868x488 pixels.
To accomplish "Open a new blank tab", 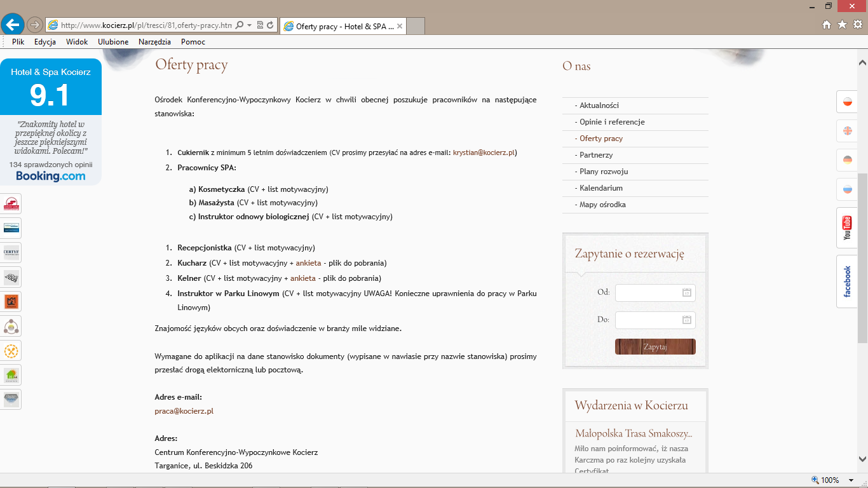I will 415,26.
